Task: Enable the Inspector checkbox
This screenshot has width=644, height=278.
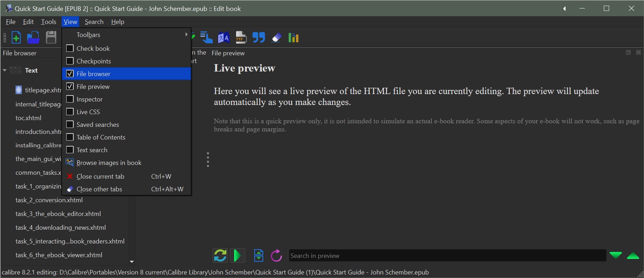Action: (70, 99)
